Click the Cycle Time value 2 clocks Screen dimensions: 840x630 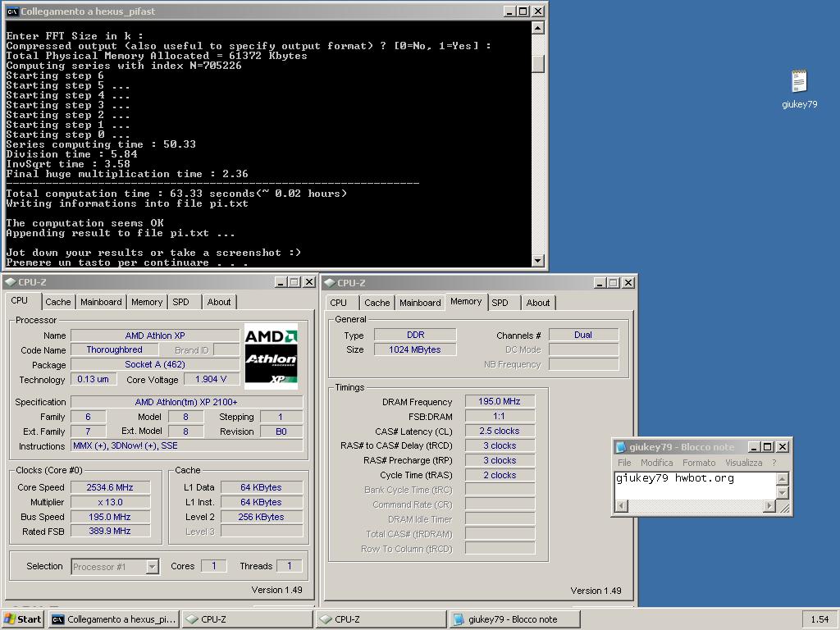click(x=500, y=475)
